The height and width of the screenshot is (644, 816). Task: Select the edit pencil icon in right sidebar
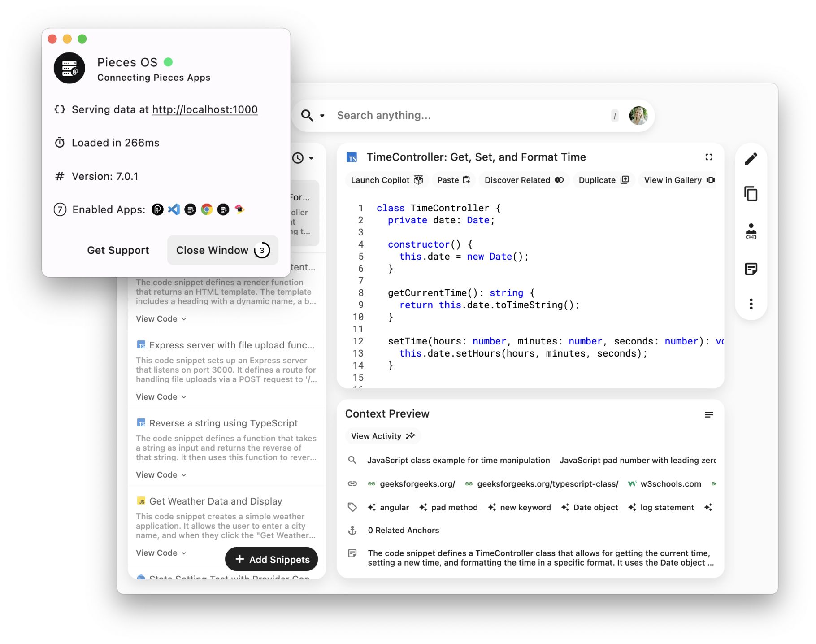point(751,158)
